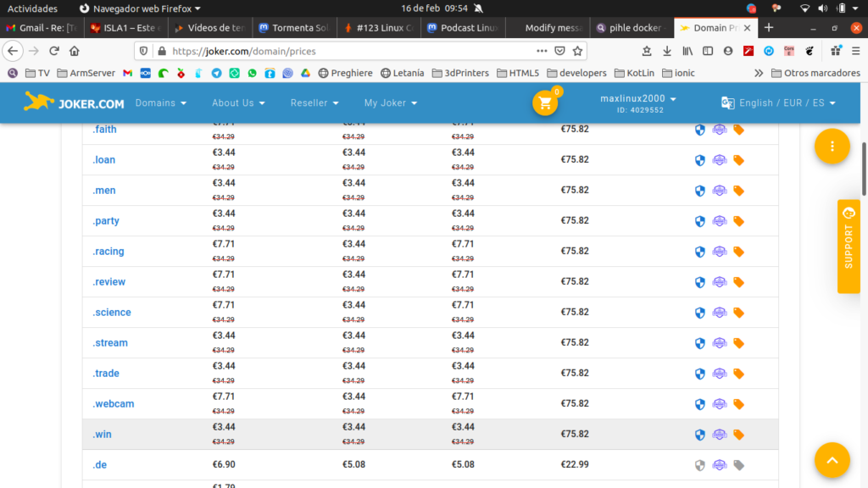The width and height of the screenshot is (868, 488).
Task: Reload the page in Firefox
Action: [53, 51]
